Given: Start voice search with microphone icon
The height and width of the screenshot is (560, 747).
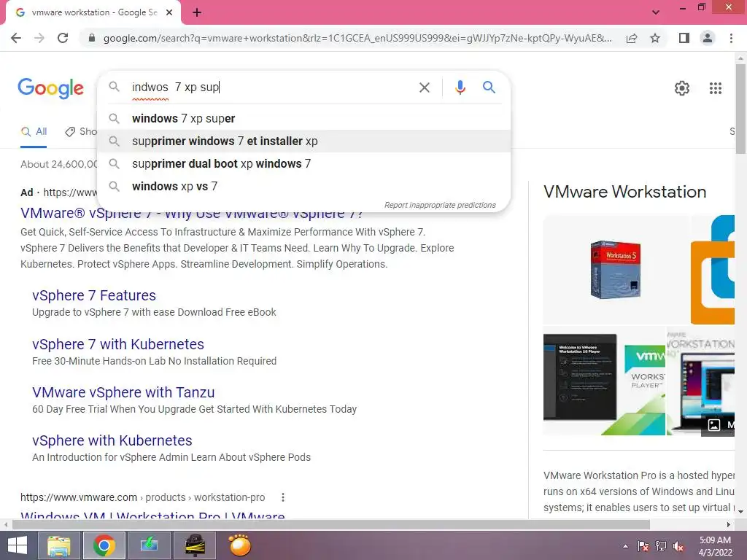Looking at the screenshot, I should pyautogui.click(x=460, y=87).
